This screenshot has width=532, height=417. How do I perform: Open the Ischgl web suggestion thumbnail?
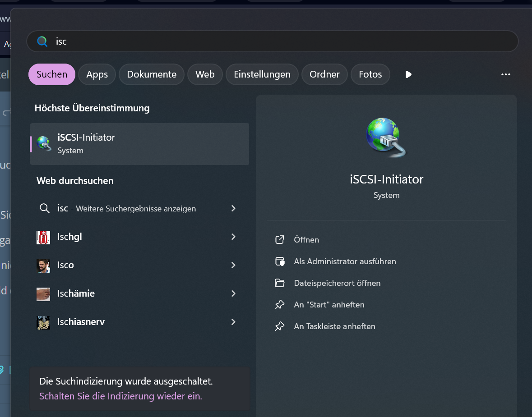click(x=43, y=237)
